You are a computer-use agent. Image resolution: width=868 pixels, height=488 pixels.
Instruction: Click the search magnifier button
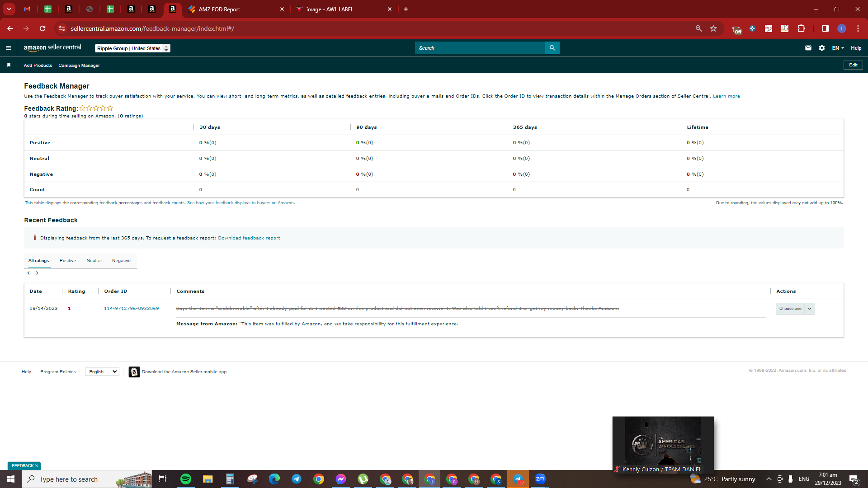[552, 48]
